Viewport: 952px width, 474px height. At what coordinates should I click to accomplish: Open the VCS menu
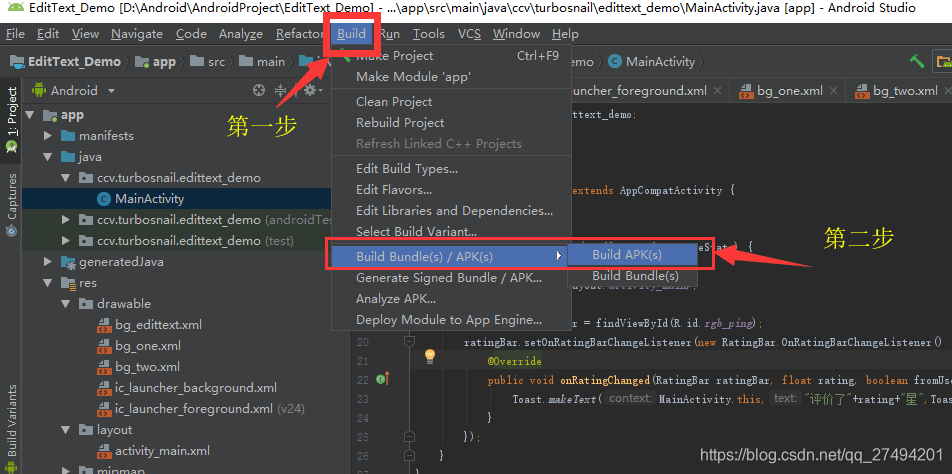[469, 34]
